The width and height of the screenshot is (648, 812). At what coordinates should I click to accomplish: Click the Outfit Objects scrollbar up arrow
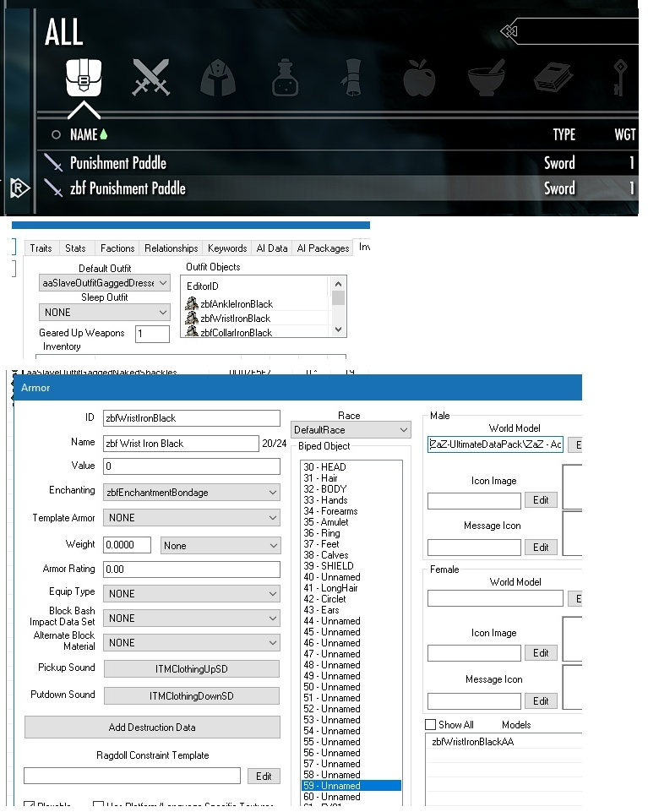click(x=338, y=283)
